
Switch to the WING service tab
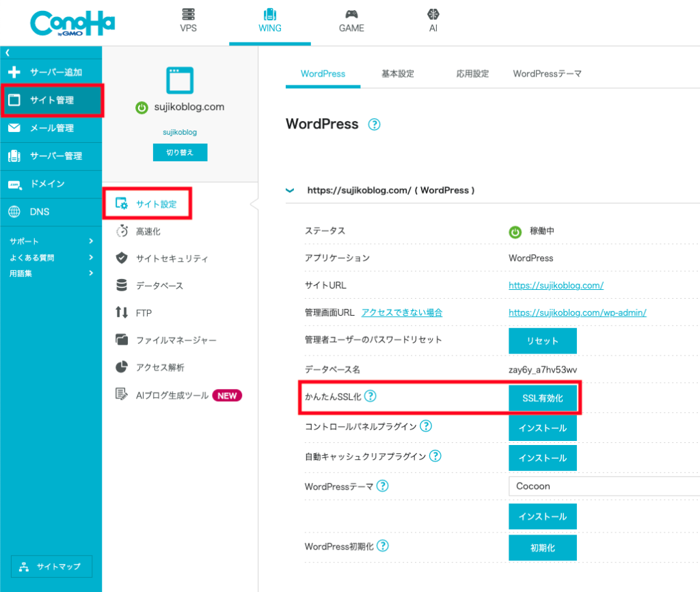[270, 21]
